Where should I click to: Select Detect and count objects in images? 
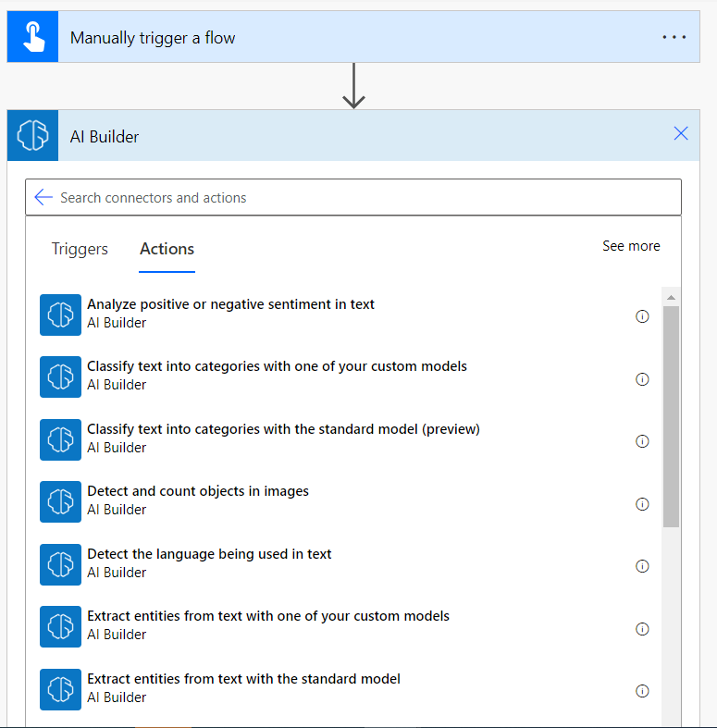pyautogui.click(x=198, y=491)
